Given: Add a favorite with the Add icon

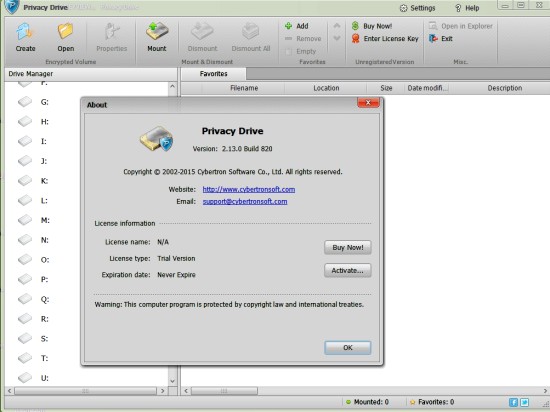Looking at the screenshot, I should [x=297, y=26].
